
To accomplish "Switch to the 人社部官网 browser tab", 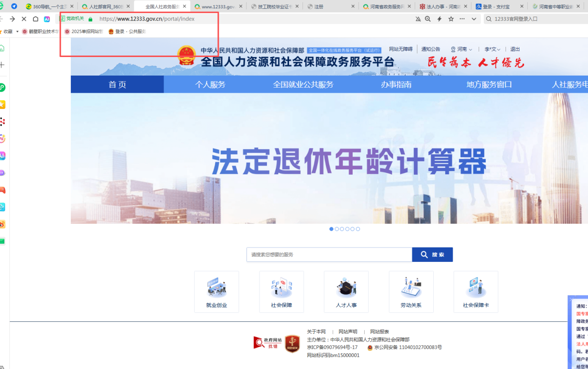I will click(x=106, y=6).
